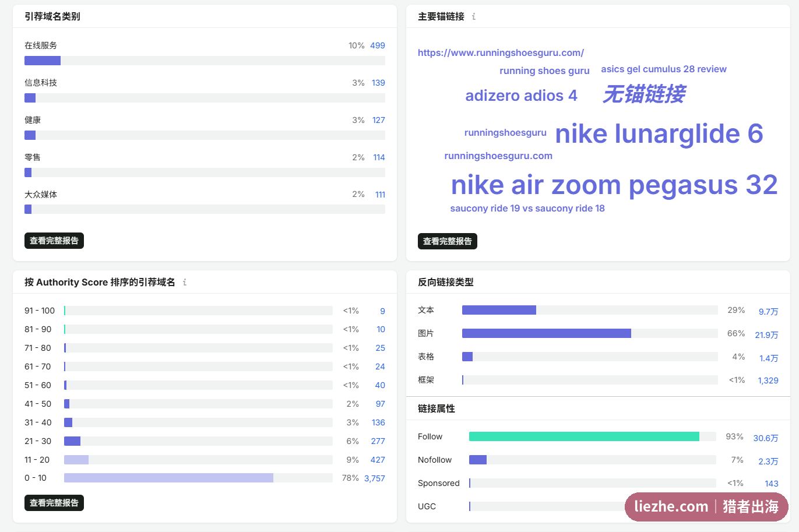Screen dimensions: 799x532
Task: Open nike air zoom pegasus 32 anchor
Action: tap(614, 185)
